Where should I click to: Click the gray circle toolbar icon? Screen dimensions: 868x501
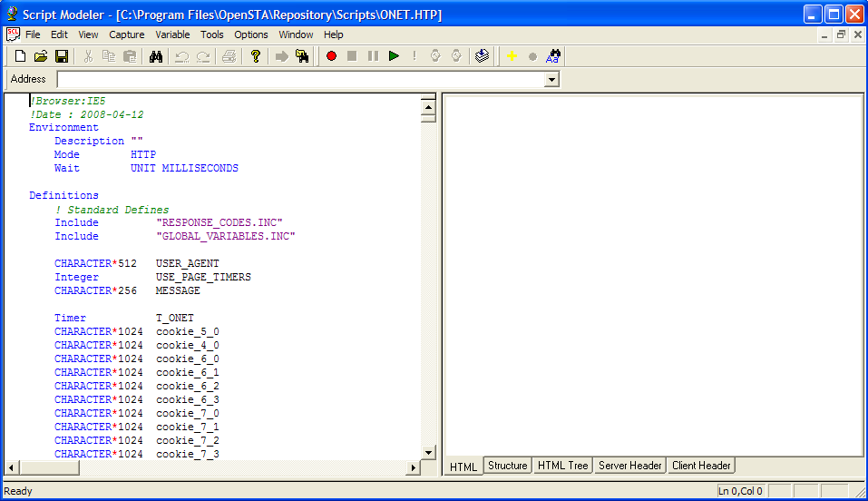pos(532,56)
